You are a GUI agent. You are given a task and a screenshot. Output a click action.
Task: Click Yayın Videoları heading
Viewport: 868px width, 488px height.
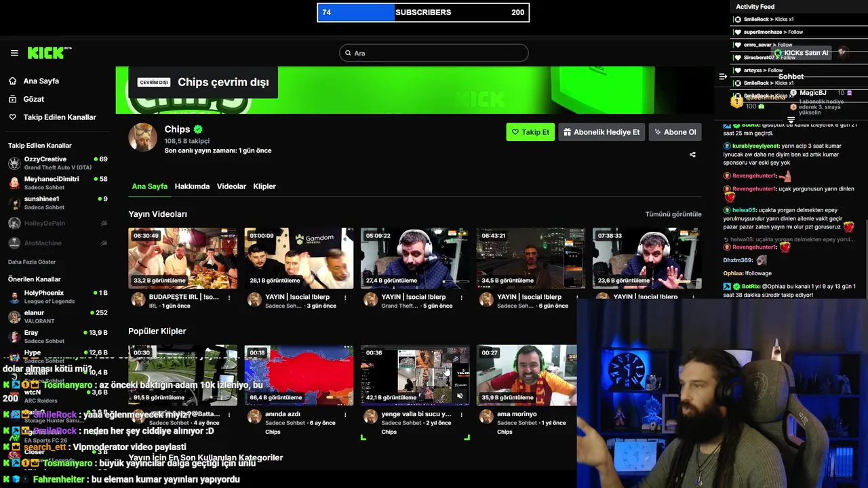(x=157, y=214)
